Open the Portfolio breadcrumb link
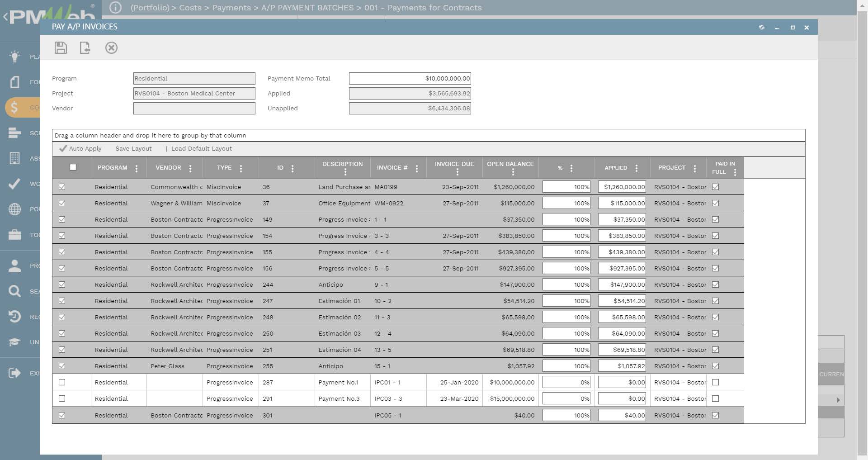 pyautogui.click(x=150, y=8)
